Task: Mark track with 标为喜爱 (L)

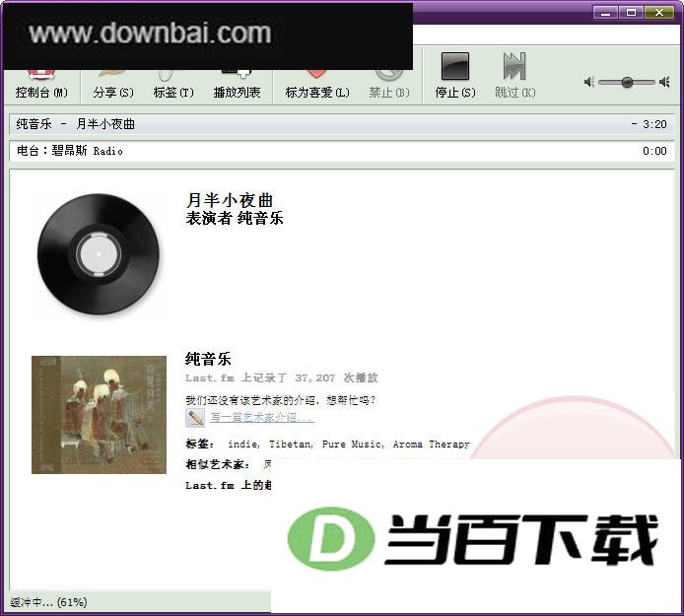Action: point(317,85)
